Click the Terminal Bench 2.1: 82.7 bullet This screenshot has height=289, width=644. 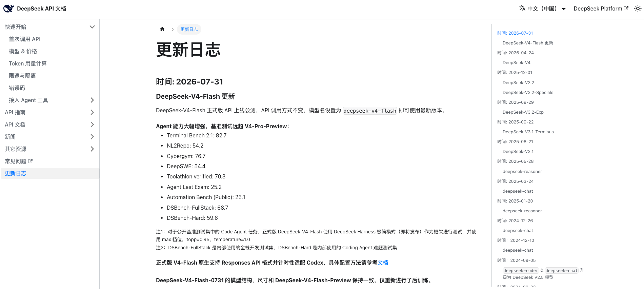[x=197, y=135]
